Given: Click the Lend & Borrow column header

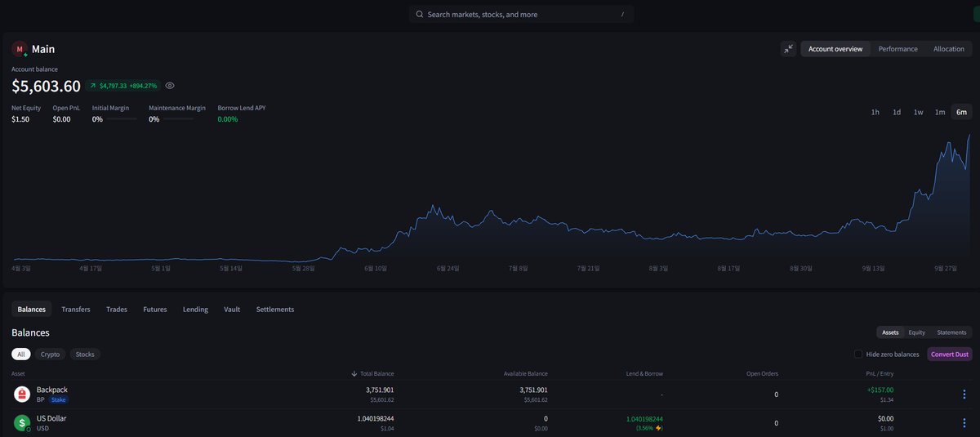Looking at the screenshot, I should click(645, 373).
